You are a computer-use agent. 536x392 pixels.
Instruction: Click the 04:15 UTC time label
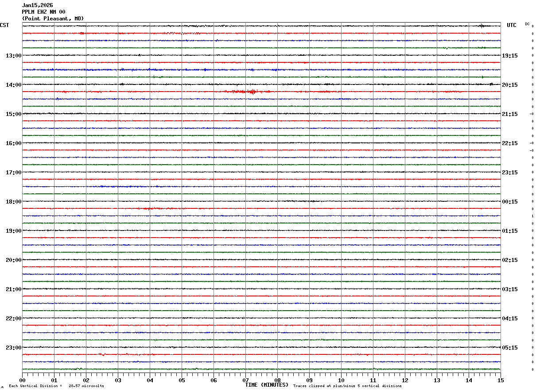tap(510, 319)
